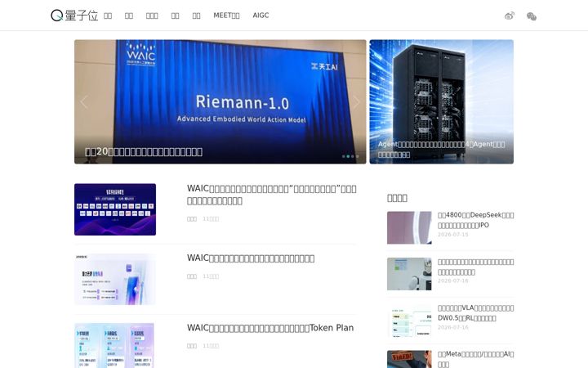Select the teal active carousel dot
Screen dimensions: 588x368
pyautogui.click(x=348, y=156)
